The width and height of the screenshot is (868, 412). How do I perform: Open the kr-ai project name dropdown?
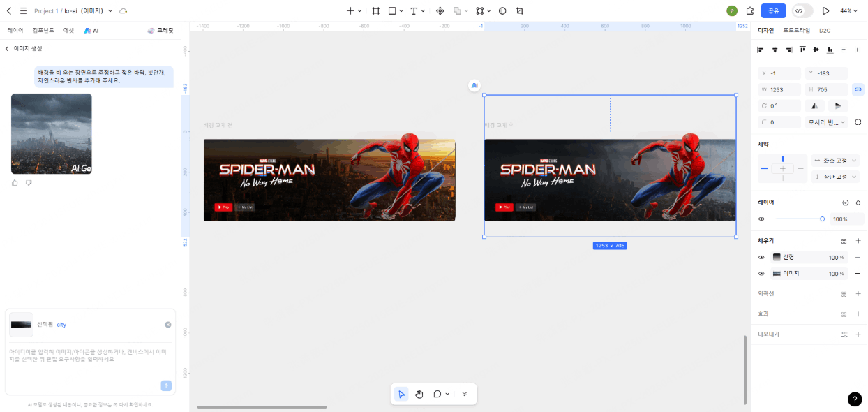pyautogui.click(x=110, y=11)
